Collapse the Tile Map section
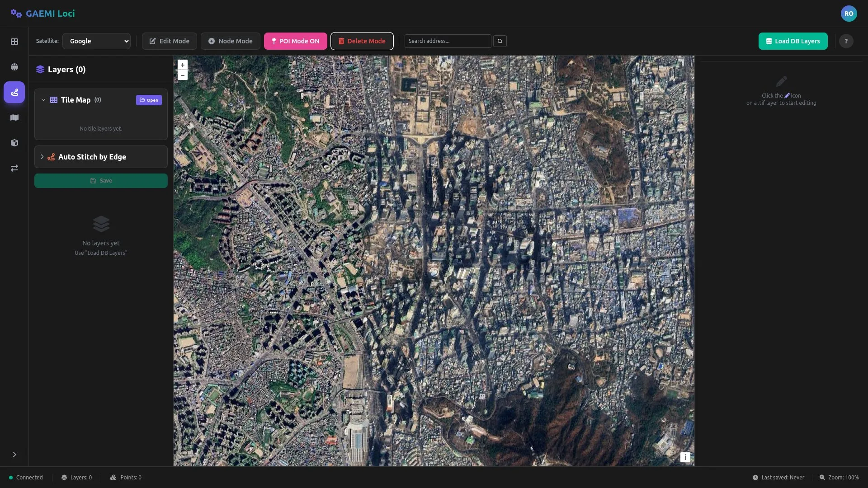868x488 pixels. tap(43, 100)
